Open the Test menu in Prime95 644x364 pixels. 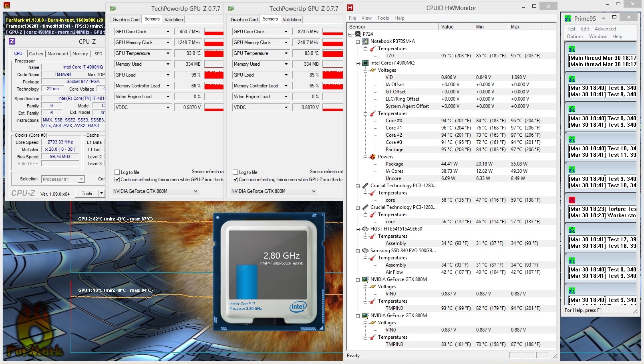(571, 29)
